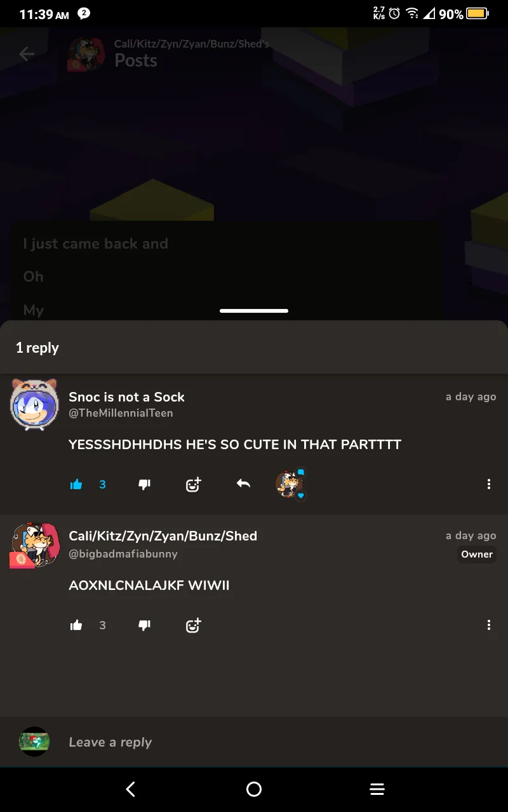Reply to Snoc's comment with arrow icon
508x812 pixels.
(243, 484)
